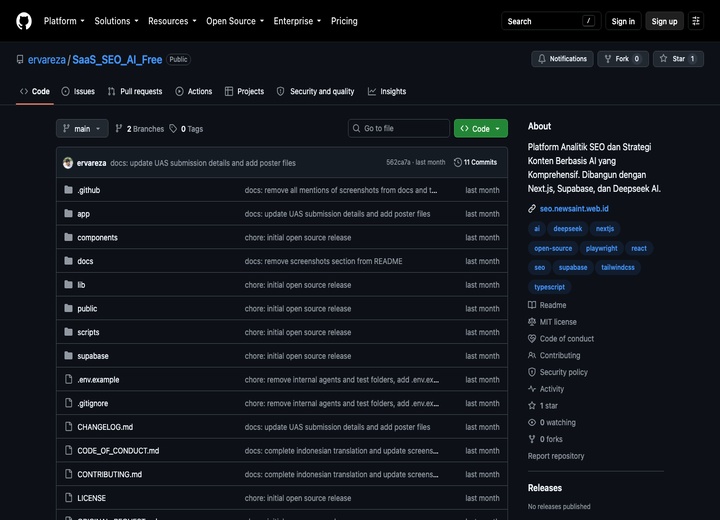
Task: Click the CODE_OF_CONDUCT.md file icon
Action: click(x=68, y=451)
